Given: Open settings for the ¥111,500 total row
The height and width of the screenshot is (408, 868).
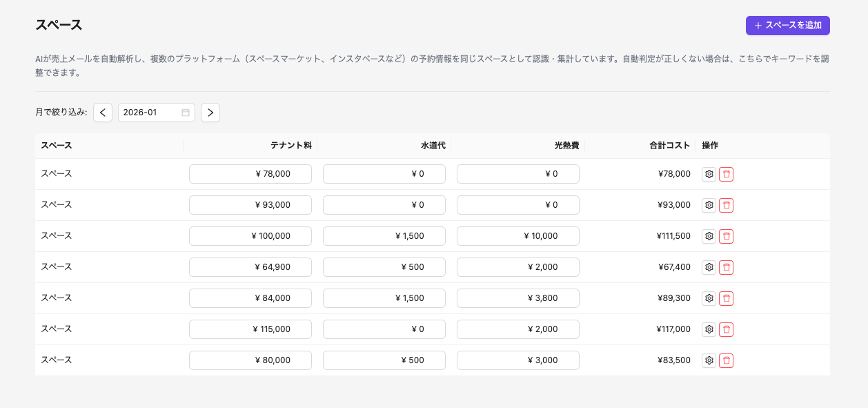Looking at the screenshot, I should tap(709, 236).
